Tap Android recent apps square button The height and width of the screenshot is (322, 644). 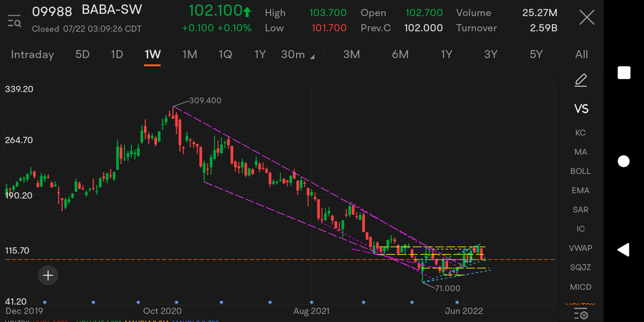tap(624, 73)
